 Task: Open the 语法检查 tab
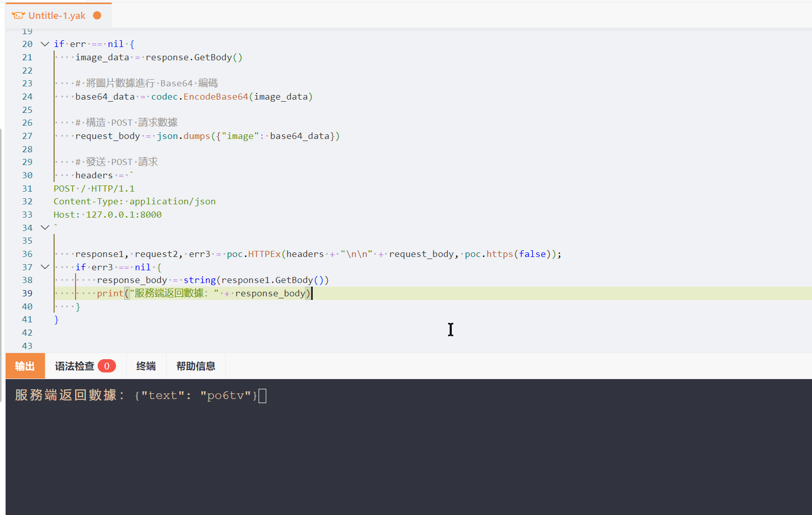pos(75,366)
